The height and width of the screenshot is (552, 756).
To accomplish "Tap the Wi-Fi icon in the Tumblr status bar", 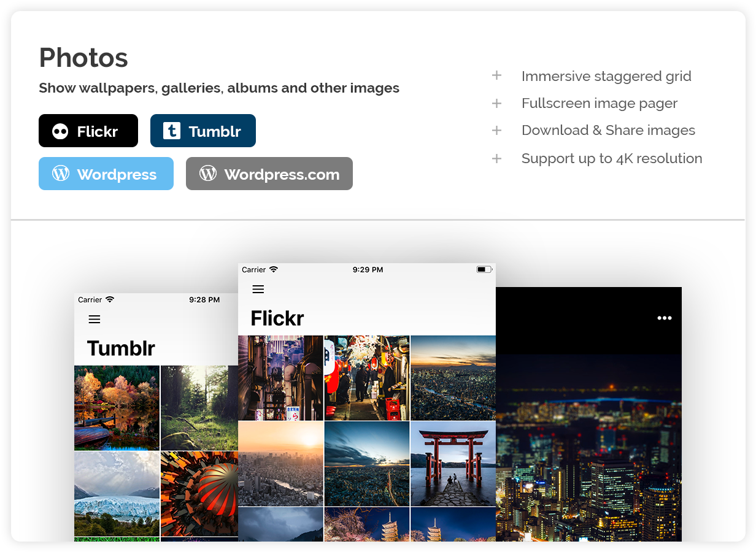I will [x=110, y=299].
